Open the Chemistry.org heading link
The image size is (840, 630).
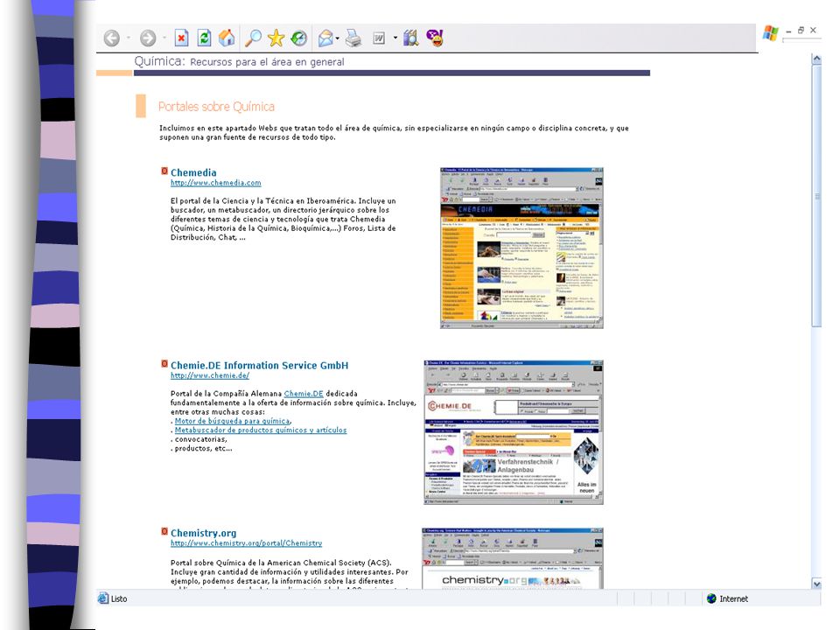[x=204, y=533]
